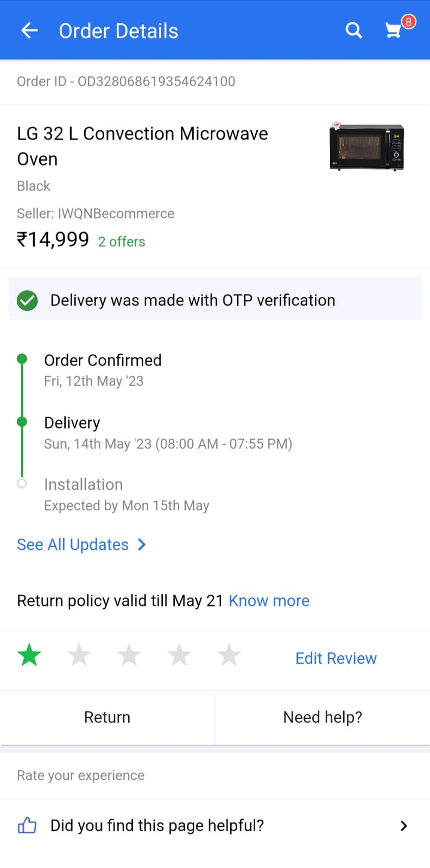430x868 pixels.
Task: Tap the Installation timeline step marker
Action: [x=22, y=483]
